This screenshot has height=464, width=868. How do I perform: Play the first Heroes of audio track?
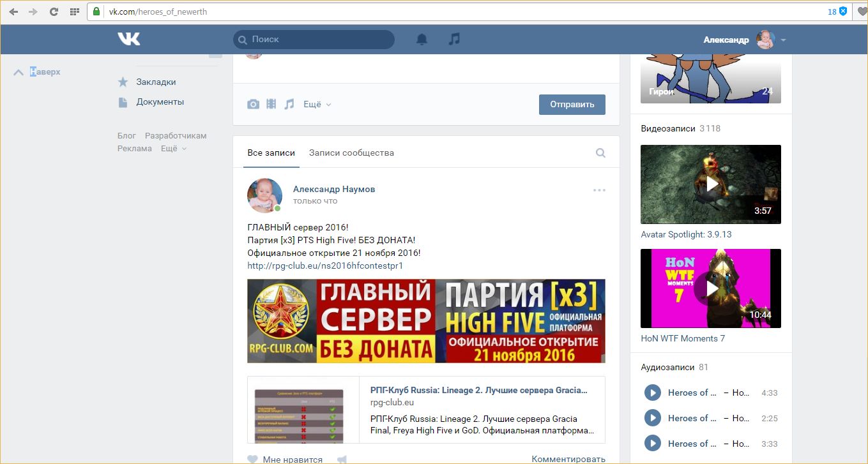point(652,393)
